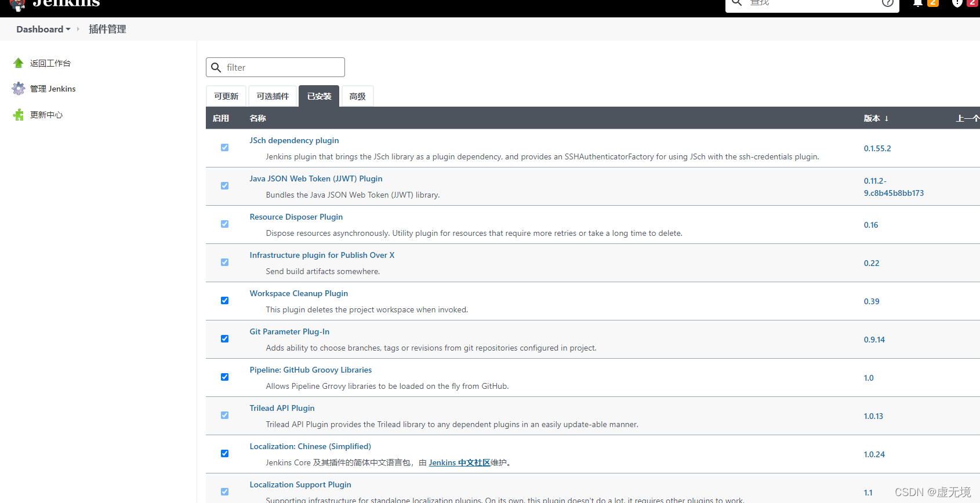Viewport: 980px width, 503px height.
Task: Click version 1.0.24 of Chinese localization
Action: pos(874,455)
